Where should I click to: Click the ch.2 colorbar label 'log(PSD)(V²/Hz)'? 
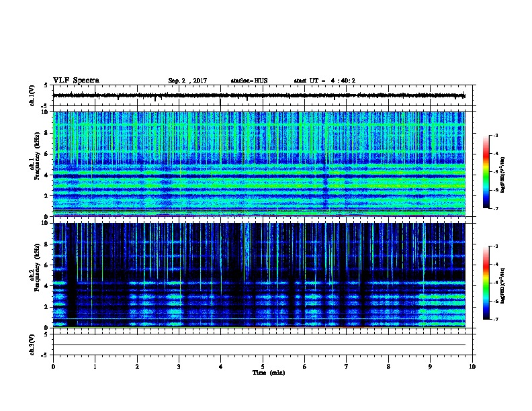click(502, 285)
